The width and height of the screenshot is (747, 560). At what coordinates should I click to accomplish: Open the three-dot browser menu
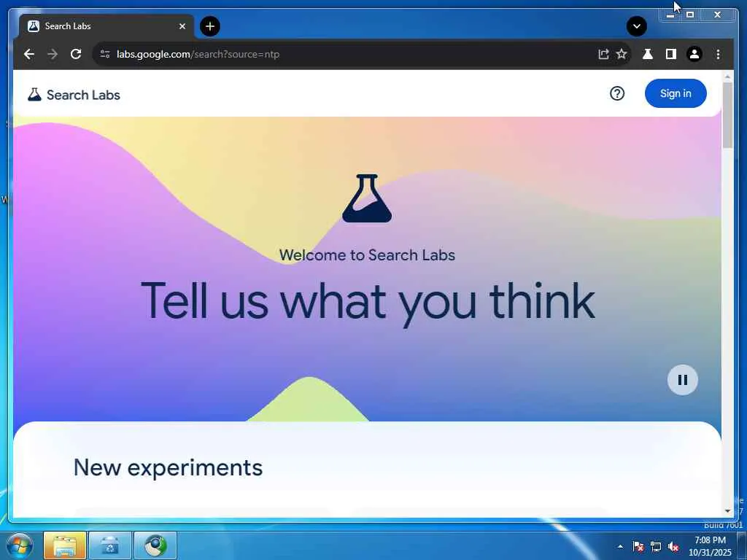pos(718,54)
